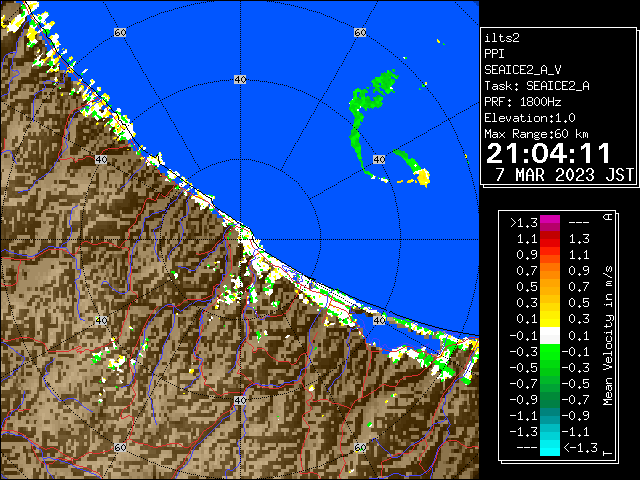This screenshot has height=480, width=640.
Task: Pick the bright green swatch in velocity legend
Action: (x=550, y=351)
